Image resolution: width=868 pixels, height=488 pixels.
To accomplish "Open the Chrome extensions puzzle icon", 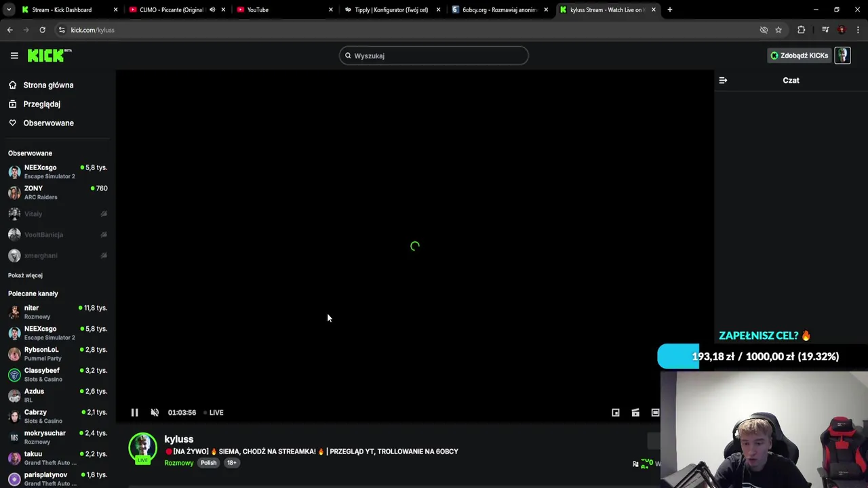I will [801, 30].
